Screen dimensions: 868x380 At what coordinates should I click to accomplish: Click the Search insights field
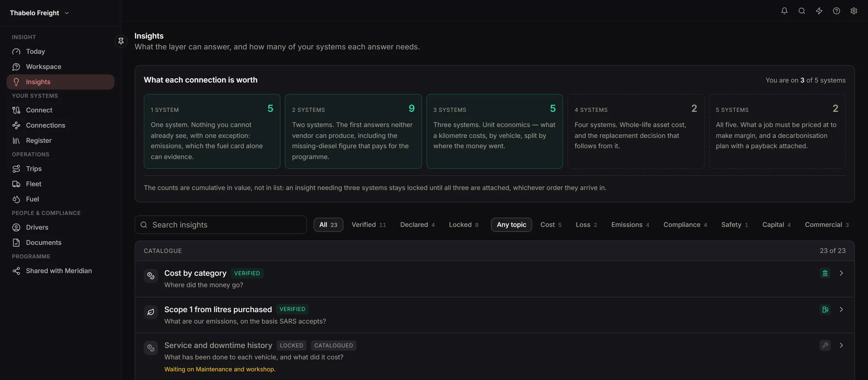(220, 225)
